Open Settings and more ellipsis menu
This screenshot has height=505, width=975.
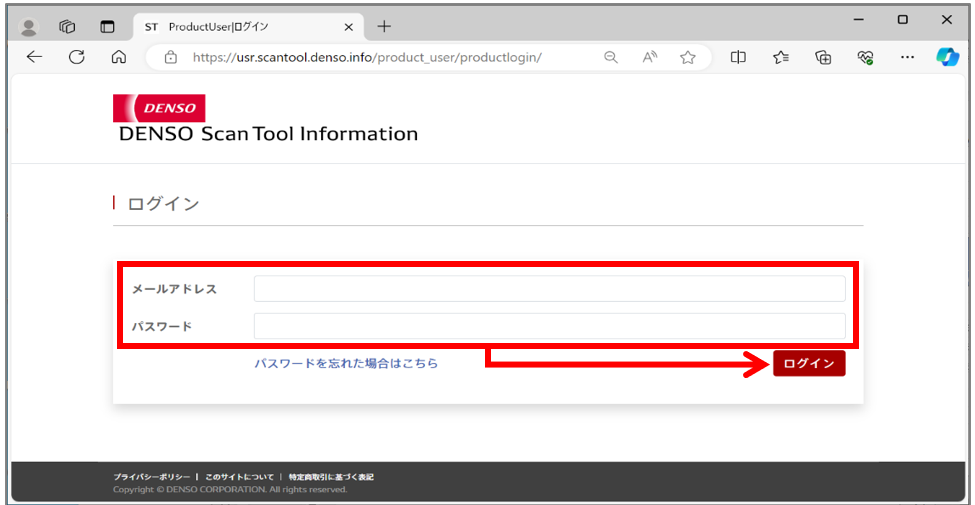tap(907, 57)
